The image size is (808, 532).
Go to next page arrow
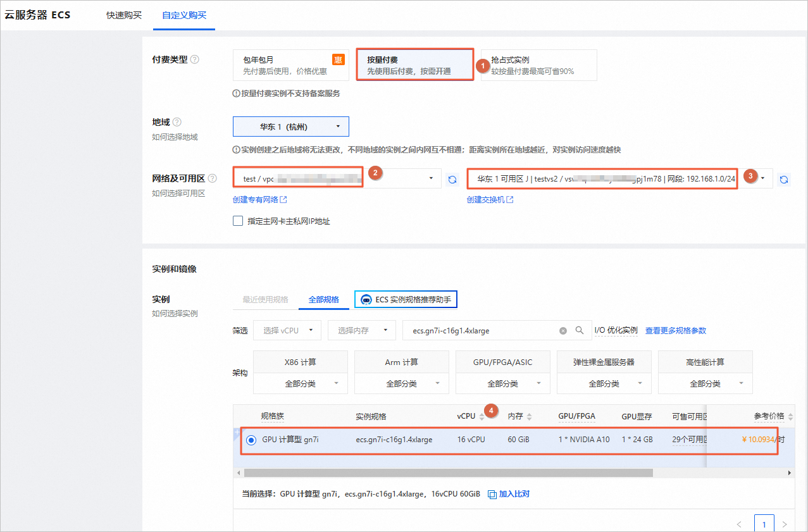coord(785,524)
